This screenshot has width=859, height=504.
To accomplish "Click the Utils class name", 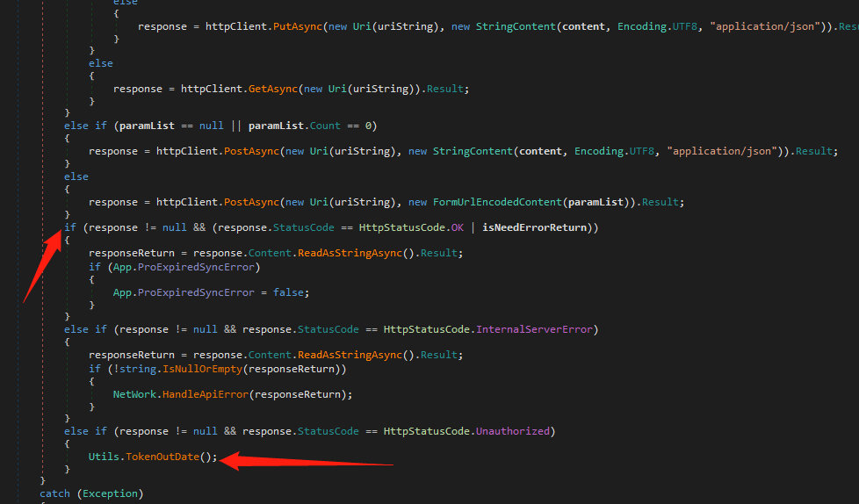I will tap(104, 457).
